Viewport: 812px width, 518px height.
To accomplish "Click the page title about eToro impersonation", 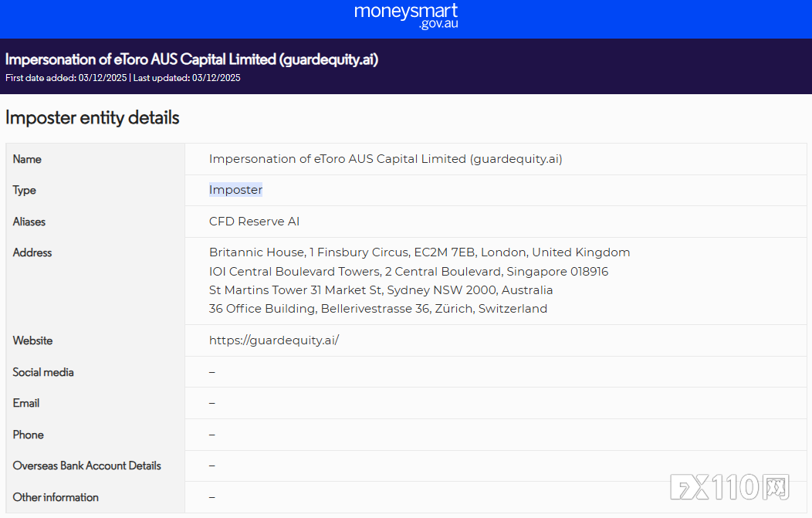I will coord(191,59).
